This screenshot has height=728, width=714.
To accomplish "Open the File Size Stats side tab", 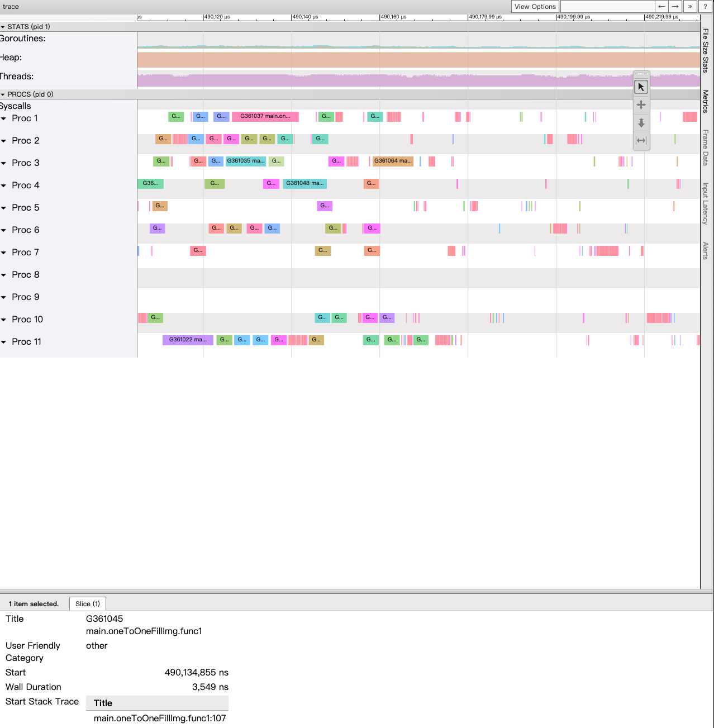I will pos(706,50).
